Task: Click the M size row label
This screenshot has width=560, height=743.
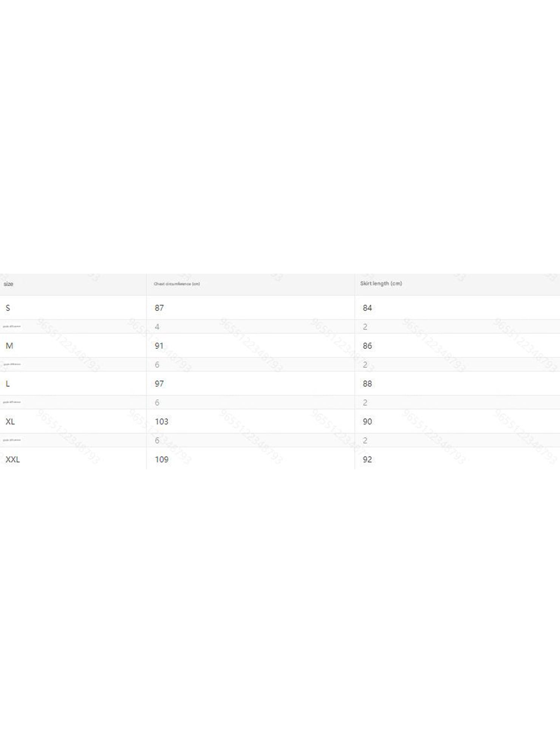Action: pos(9,346)
